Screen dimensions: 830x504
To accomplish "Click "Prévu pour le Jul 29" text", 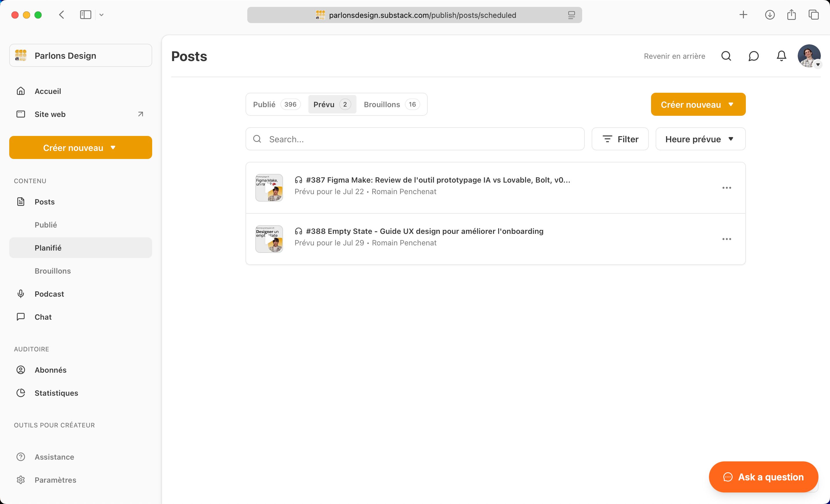I will coord(329,243).
